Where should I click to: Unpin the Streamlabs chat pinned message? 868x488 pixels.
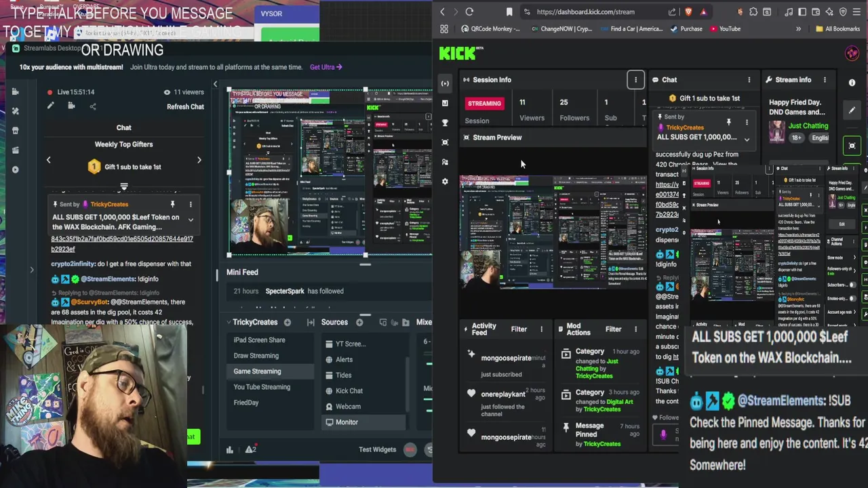[x=172, y=204]
